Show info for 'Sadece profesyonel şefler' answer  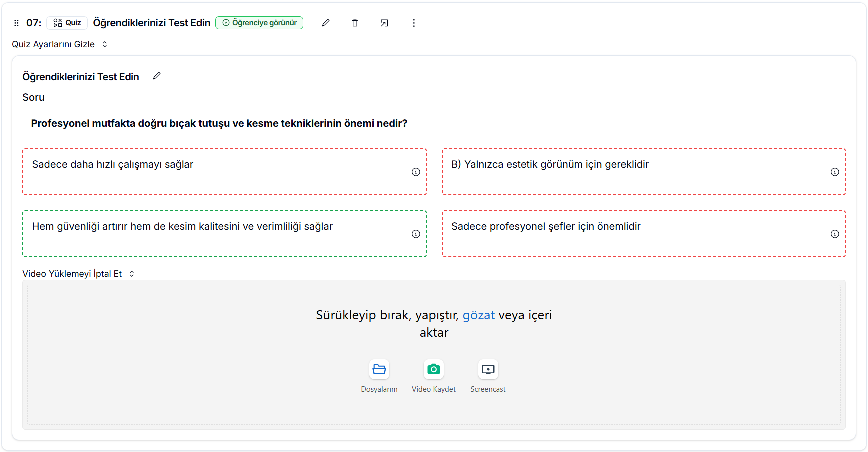(x=835, y=234)
